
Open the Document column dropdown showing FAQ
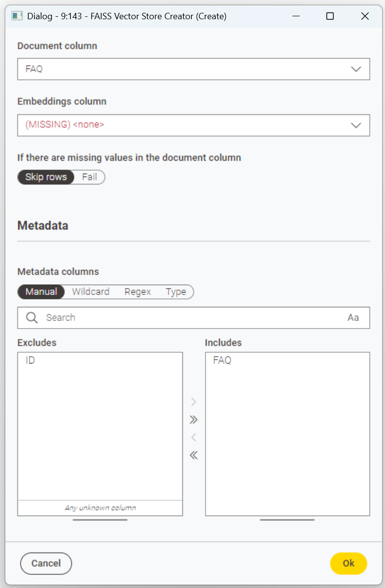(193, 69)
